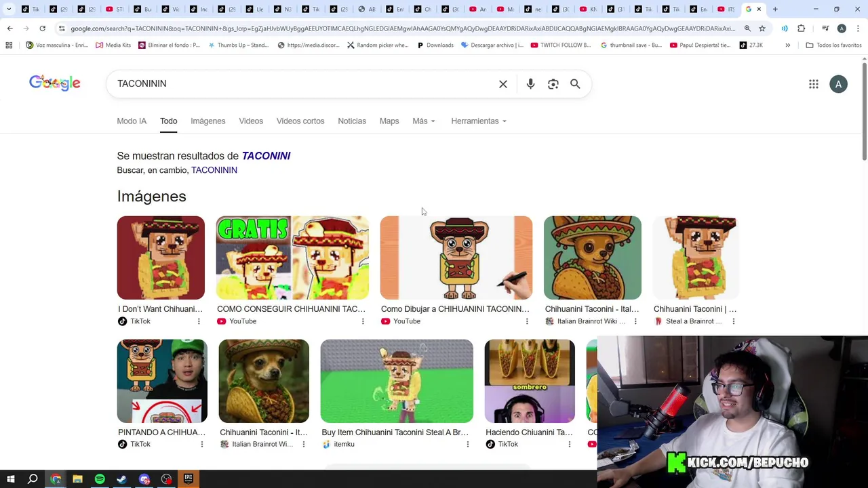Screen dimensions: 868x488
Task: Open 'Imágenes' section heading
Action: coord(151,197)
